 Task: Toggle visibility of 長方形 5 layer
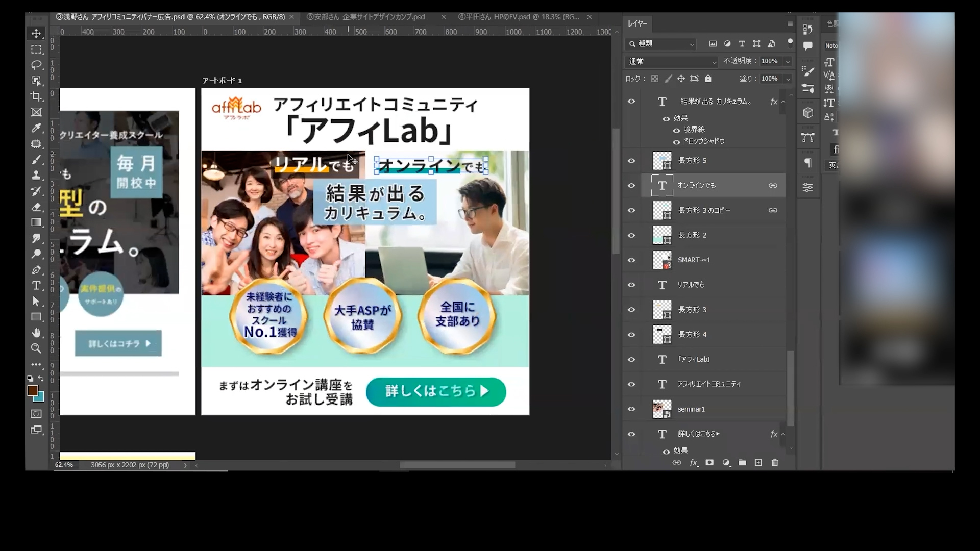coord(631,160)
